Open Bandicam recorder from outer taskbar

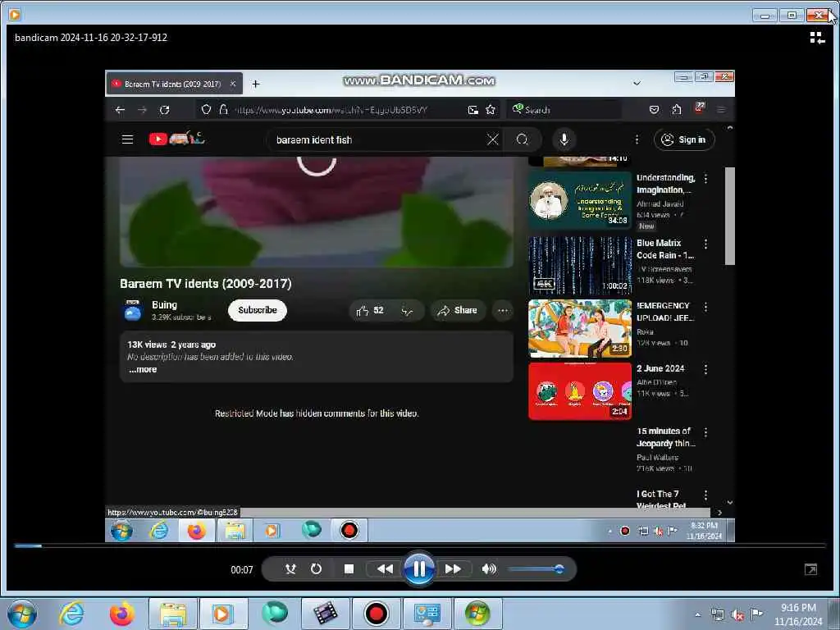pos(376,614)
